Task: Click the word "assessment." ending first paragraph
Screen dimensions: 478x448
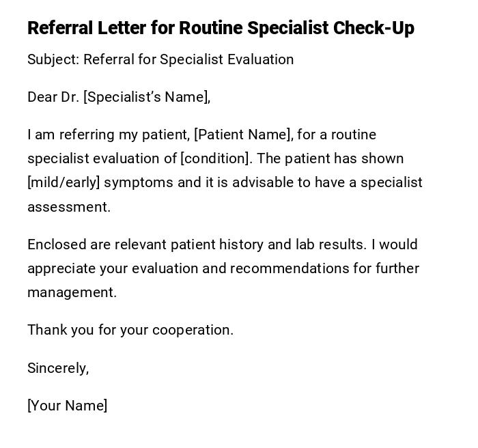Action: tap(69, 207)
